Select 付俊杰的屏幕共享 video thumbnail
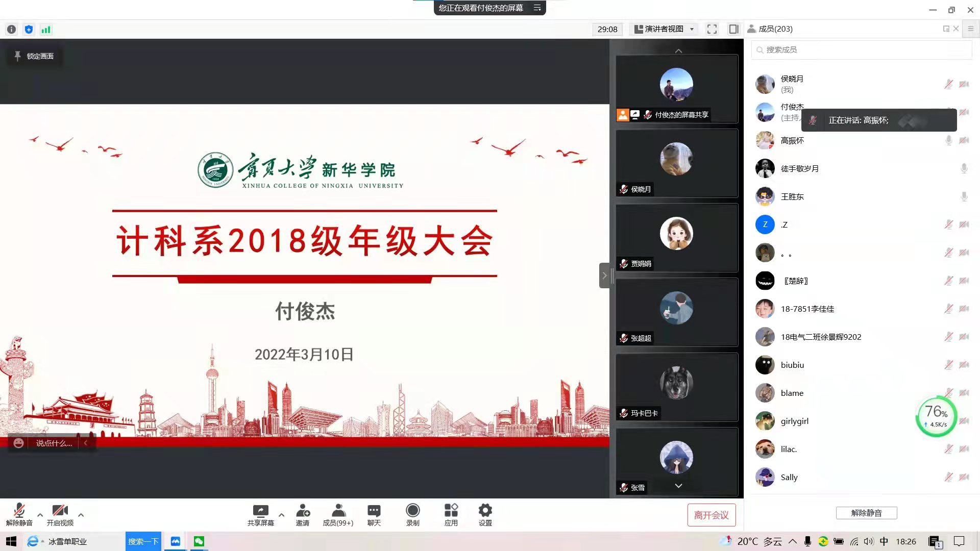 click(x=677, y=89)
